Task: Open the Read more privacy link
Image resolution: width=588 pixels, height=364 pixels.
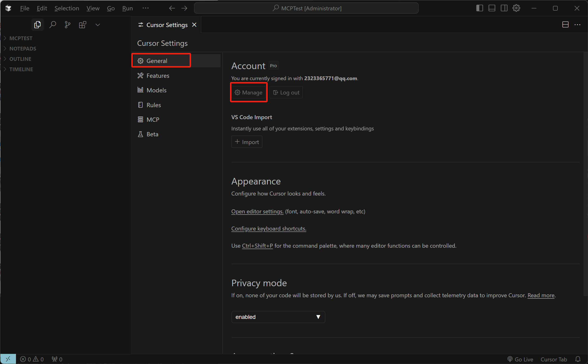Action: coord(541,295)
